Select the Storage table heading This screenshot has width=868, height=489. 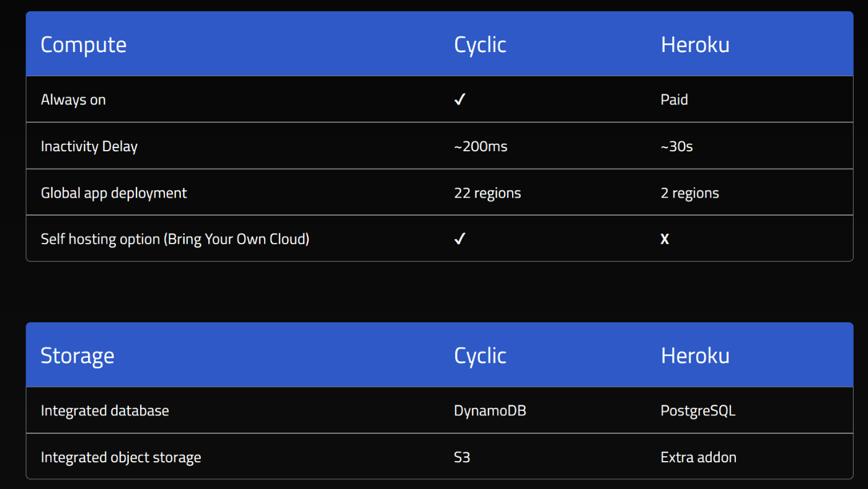click(x=77, y=356)
